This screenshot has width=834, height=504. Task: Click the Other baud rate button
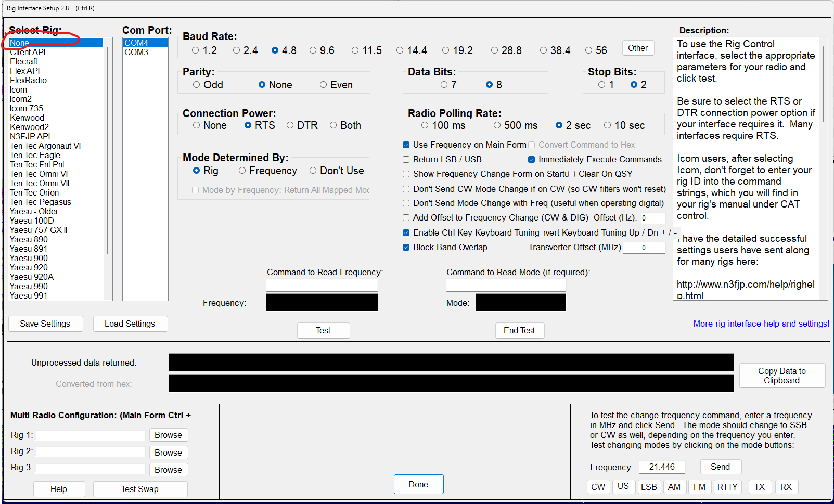(x=637, y=48)
